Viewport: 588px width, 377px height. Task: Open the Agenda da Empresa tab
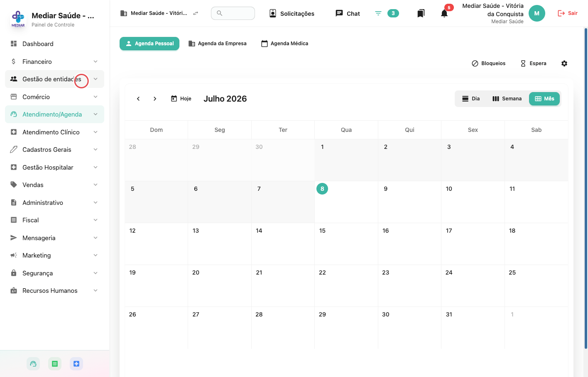[x=218, y=44]
